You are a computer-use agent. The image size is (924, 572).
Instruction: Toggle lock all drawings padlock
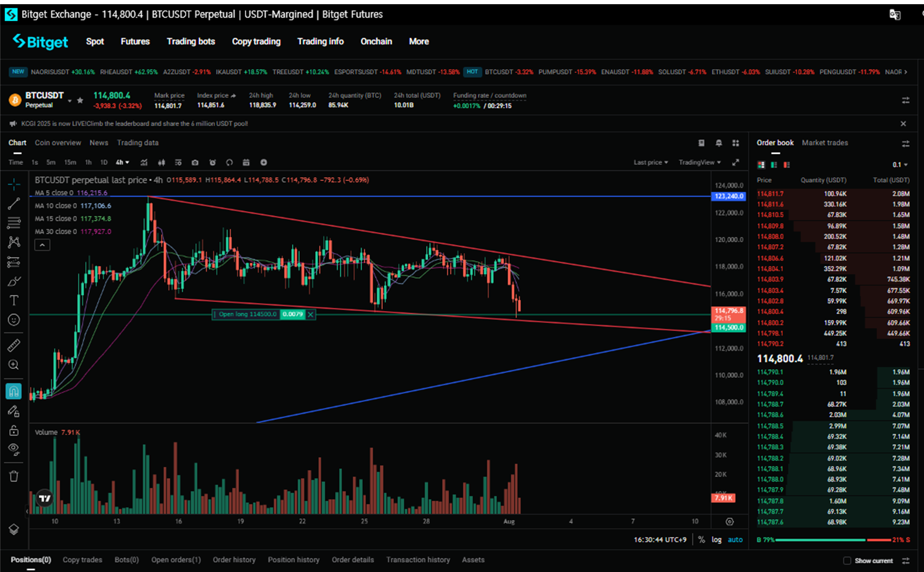tap(14, 431)
